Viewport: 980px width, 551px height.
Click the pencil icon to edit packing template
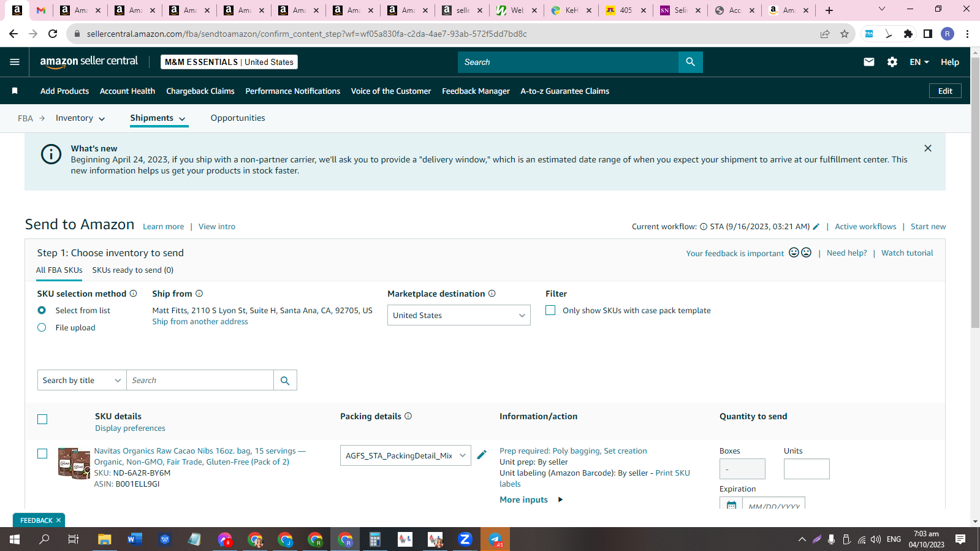pyautogui.click(x=482, y=455)
